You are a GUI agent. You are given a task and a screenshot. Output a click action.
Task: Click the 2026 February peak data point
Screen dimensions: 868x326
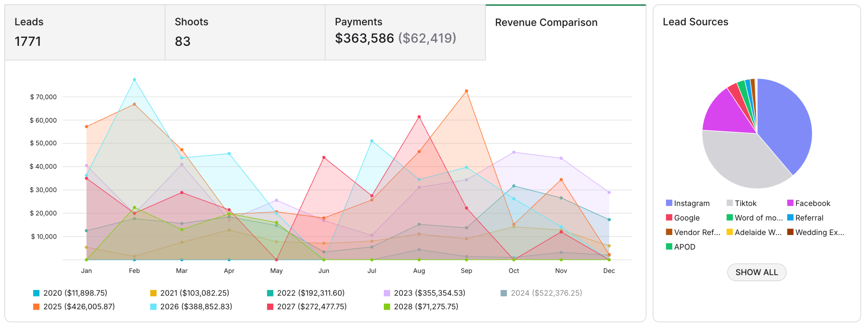135,80
